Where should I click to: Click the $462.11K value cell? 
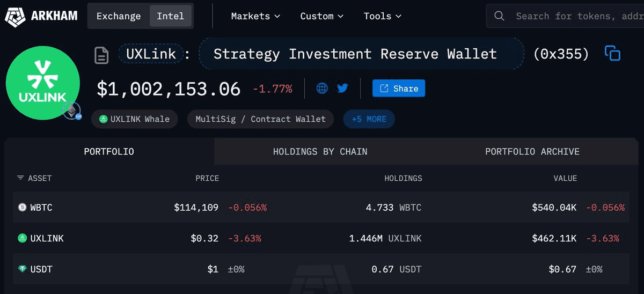point(554,238)
